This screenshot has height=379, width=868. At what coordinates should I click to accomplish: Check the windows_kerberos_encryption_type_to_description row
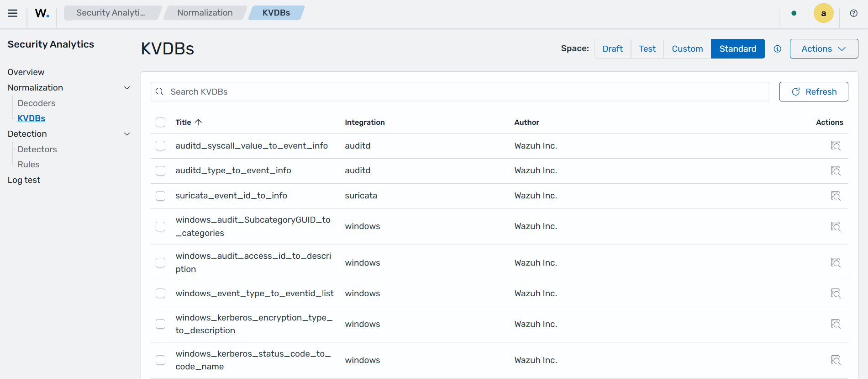pyautogui.click(x=160, y=324)
